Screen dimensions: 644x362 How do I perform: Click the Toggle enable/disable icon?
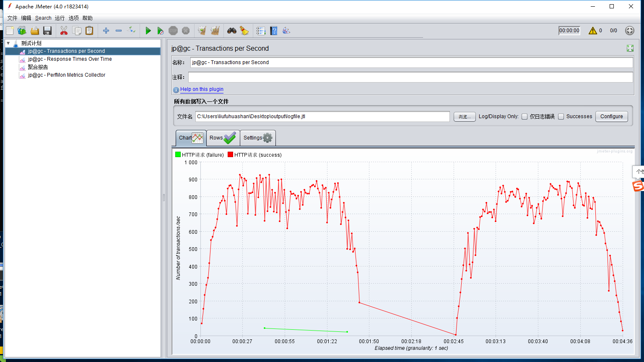[x=131, y=31]
